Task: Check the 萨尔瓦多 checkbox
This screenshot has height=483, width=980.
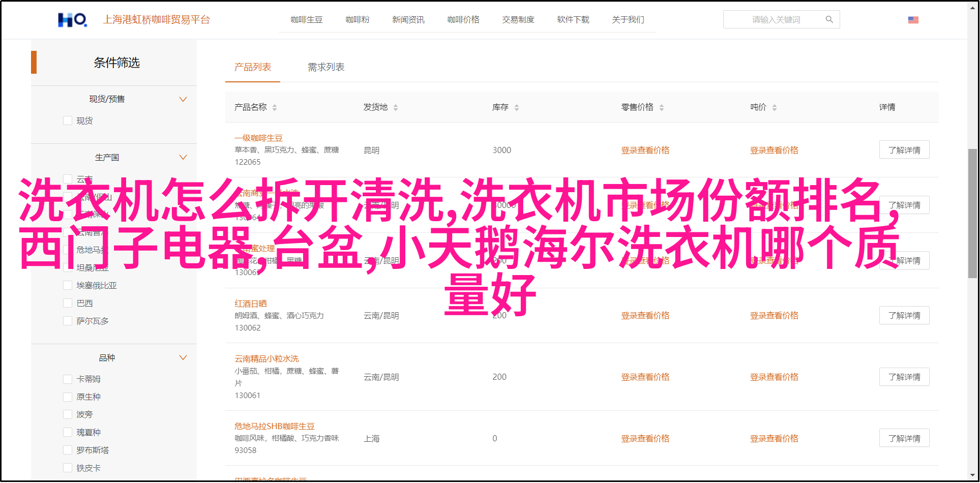Action: pyautogui.click(x=68, y=321)
